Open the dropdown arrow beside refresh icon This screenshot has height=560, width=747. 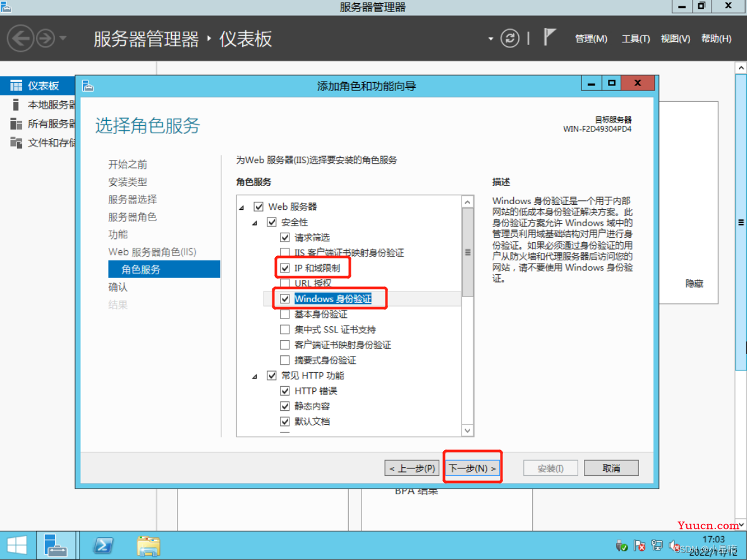tap(490, 39)
